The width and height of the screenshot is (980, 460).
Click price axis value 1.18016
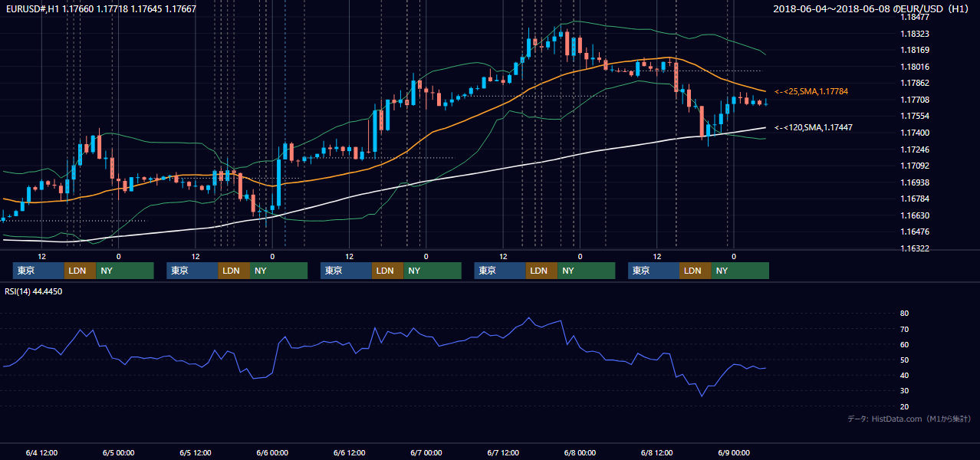click(x=915, y=67)
